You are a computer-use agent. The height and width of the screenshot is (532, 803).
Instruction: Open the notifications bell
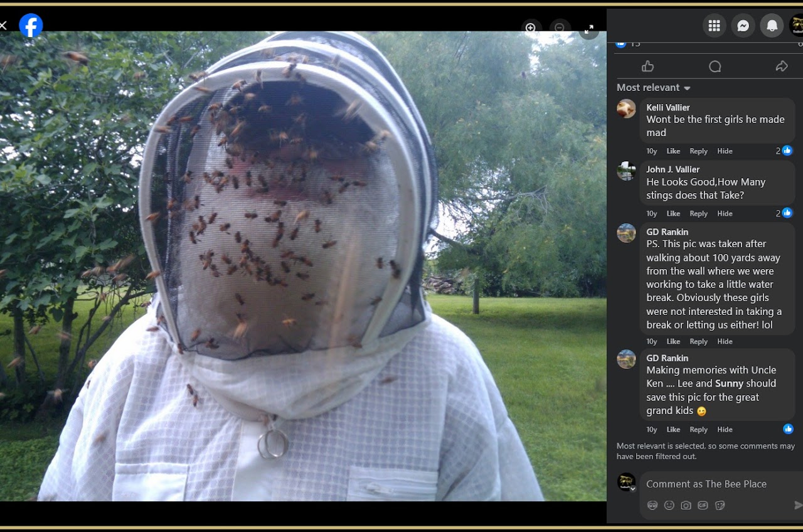[x=772, y=26]
